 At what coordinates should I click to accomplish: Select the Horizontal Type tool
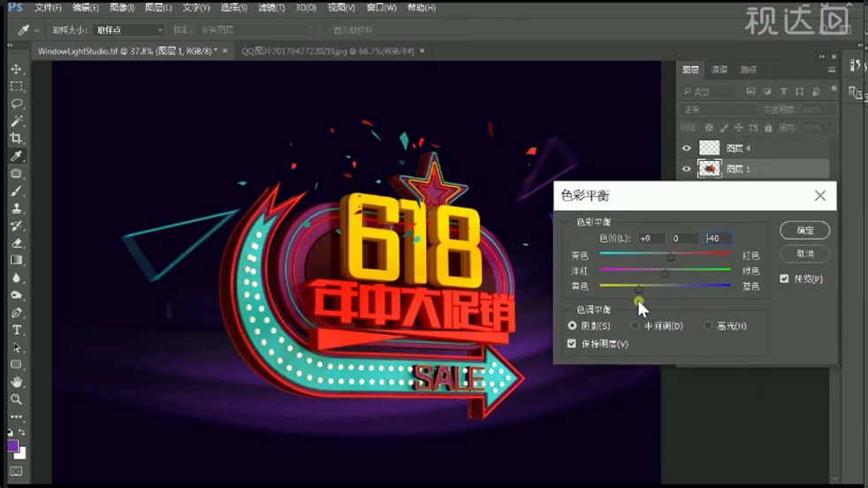click(x=17, y=330)
